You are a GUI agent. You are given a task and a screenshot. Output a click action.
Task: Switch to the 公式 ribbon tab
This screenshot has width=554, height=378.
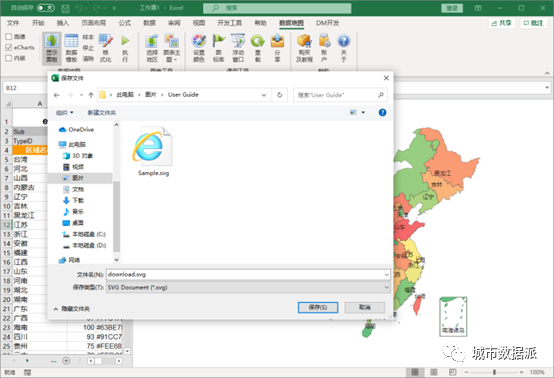click(x=125, y=23)
